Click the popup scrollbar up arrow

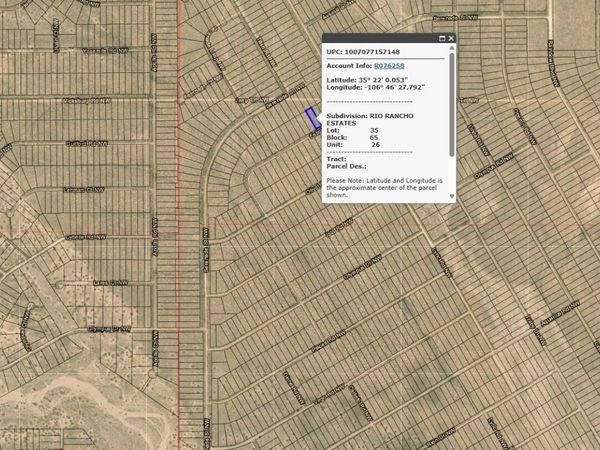(x=452, y=48)
